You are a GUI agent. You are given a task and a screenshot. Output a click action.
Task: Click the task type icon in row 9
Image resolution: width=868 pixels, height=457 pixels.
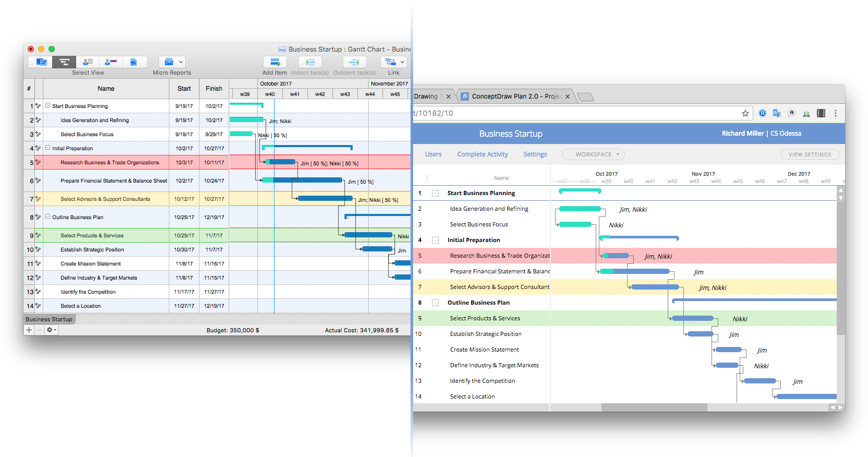(38, 235)
